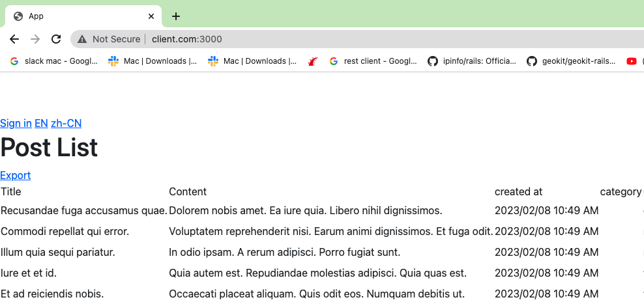This screenshot has height=304, width=644.
Task: Open a new tab with plus button
Action: coord(176,16)
